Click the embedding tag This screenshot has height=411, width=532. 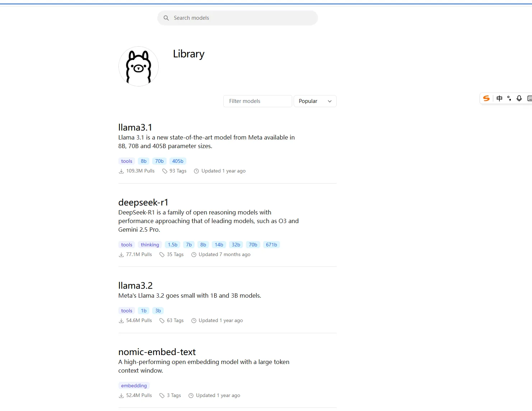pos(134,386)
